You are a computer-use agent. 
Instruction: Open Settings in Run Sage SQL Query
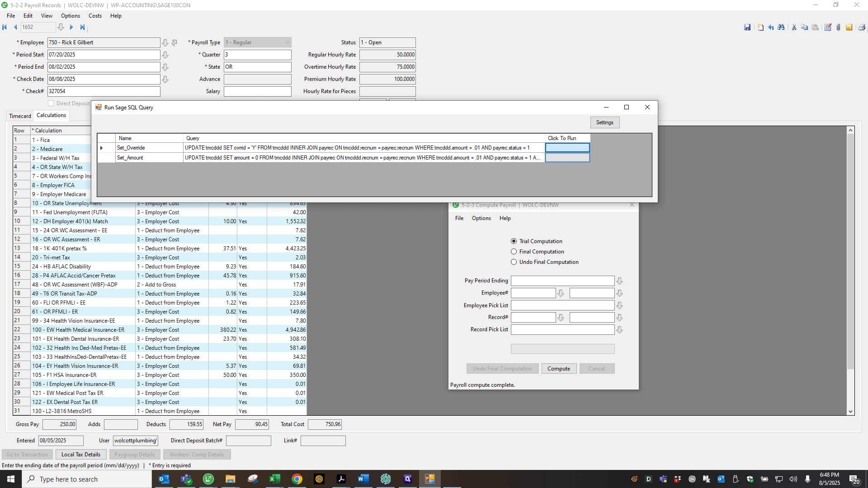(604, 122)
